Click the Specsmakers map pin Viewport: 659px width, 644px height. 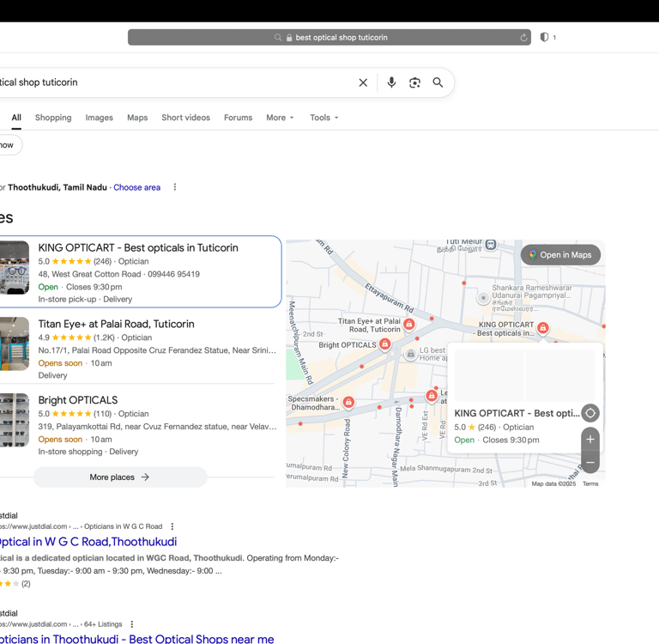click(348, 402)
